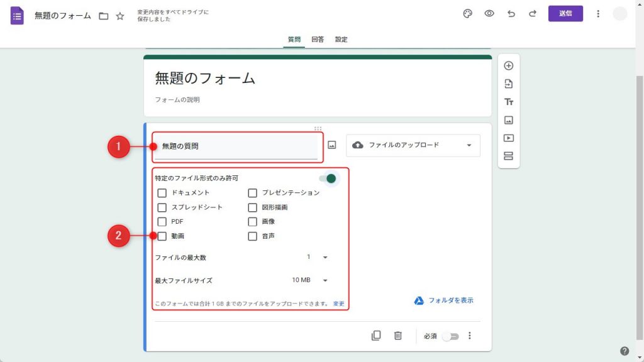Screen dimensions: 644x362
Task: Click the redo arrow icon
Action: coord(532,14)
